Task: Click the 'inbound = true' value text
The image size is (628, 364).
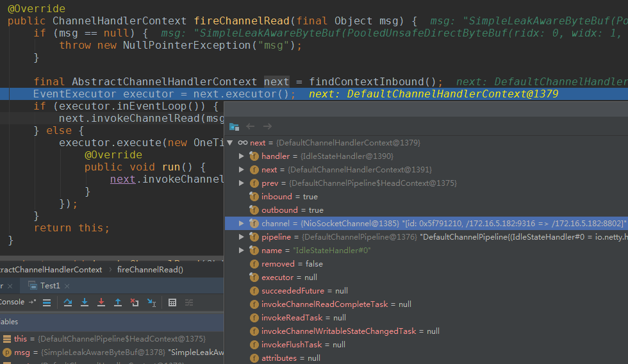Action: pyautogui.click(x=290, y=197)
